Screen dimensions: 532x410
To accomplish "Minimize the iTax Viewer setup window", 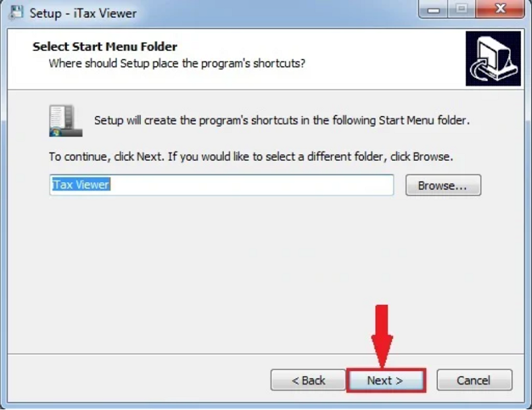I will click(434, 9).
